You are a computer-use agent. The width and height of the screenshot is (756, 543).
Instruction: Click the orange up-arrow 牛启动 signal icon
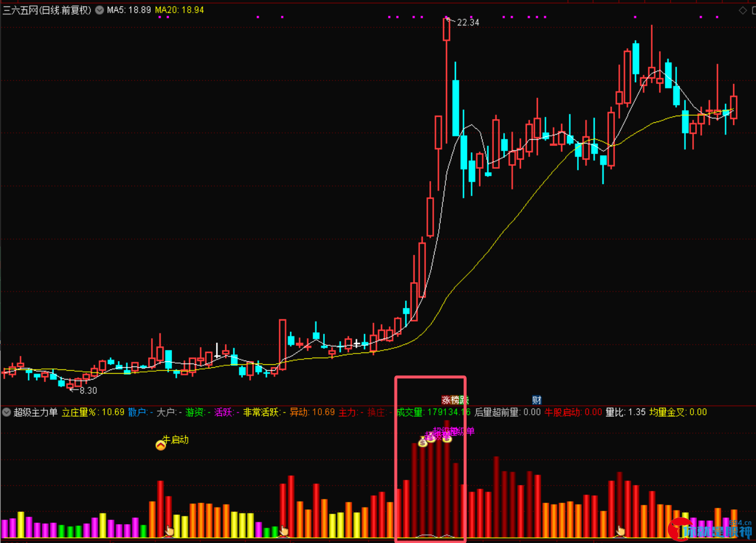pos(160,446)
